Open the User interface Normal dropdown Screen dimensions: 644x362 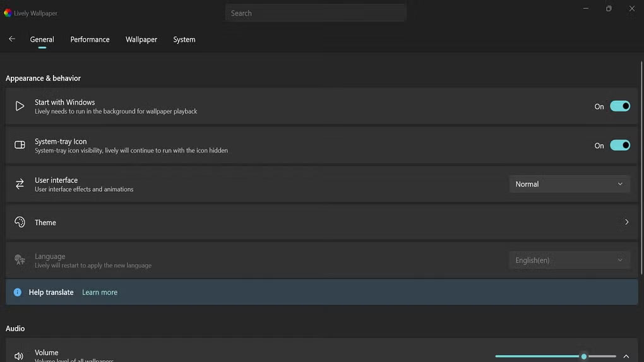click(569, 184)
